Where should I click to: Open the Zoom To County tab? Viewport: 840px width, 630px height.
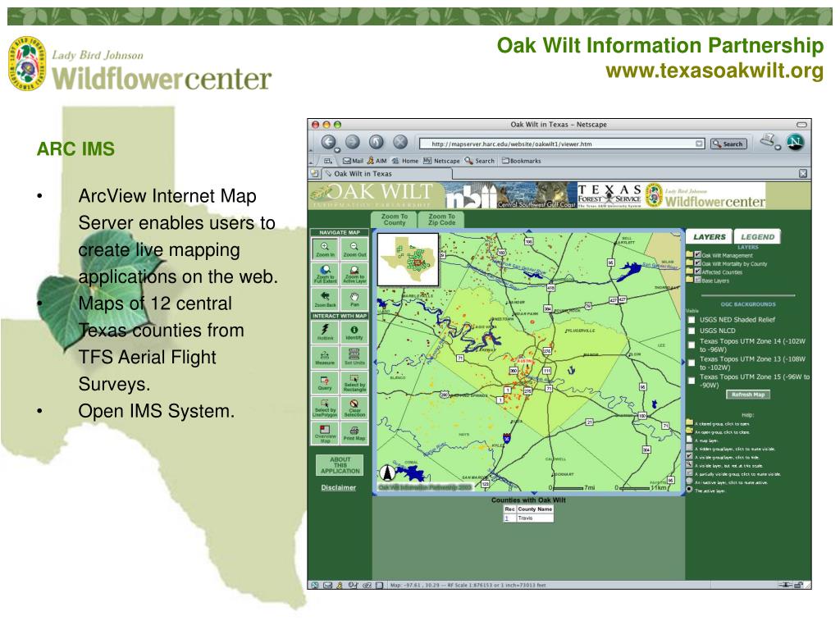(x=395, y=220)
